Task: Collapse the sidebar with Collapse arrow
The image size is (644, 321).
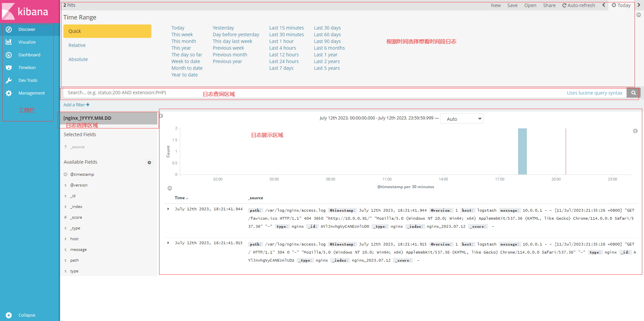Action: coord(9,315)
